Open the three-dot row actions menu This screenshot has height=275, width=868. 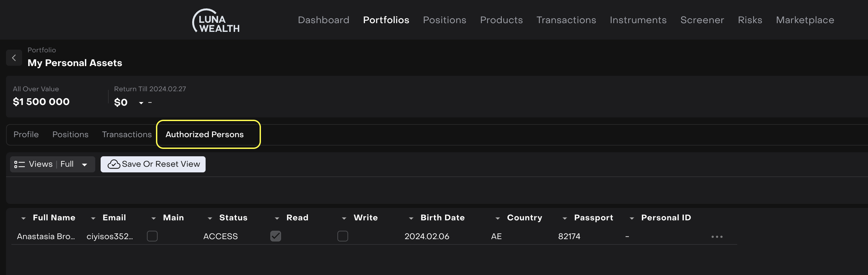[x=716, y=236]
